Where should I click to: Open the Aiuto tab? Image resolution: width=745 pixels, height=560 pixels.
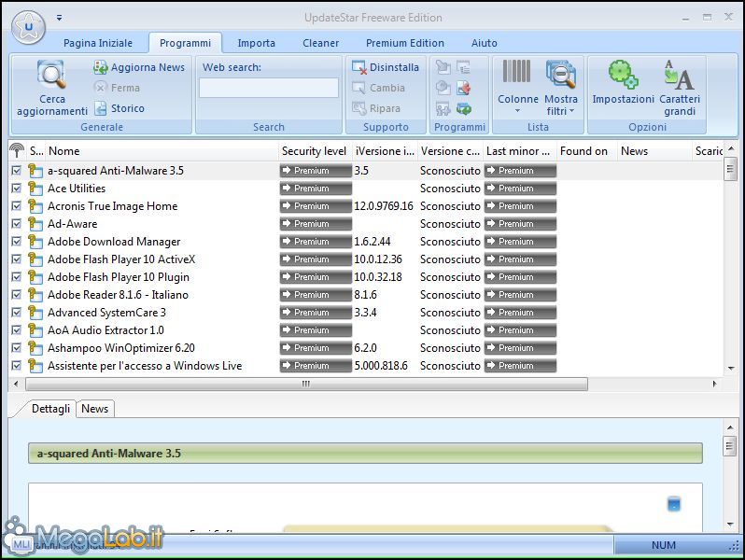tap(485, 43)
